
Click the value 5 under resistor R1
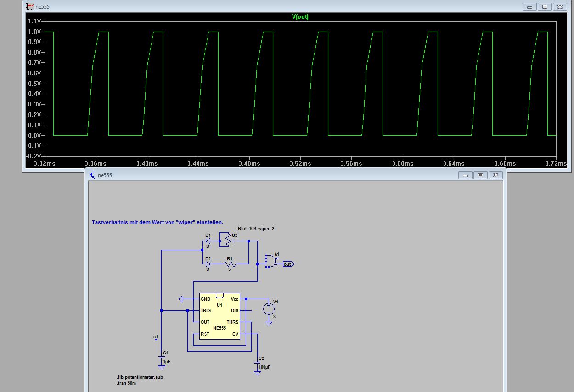tap(229, 269)
